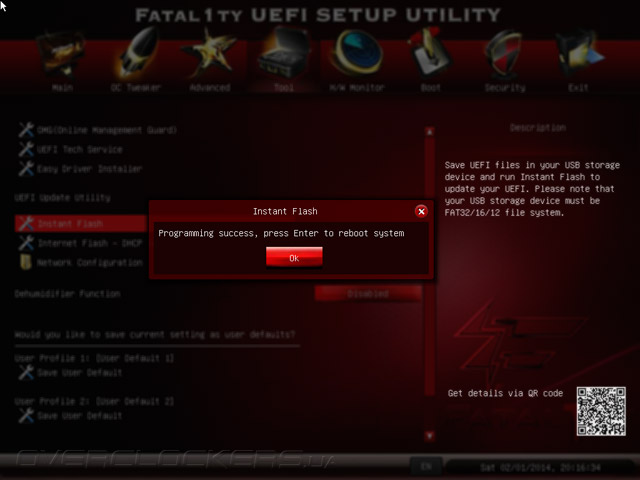Click wrench icon for Profile 1 save
Screen dimensions: 640x480
(x=26, y=373)
